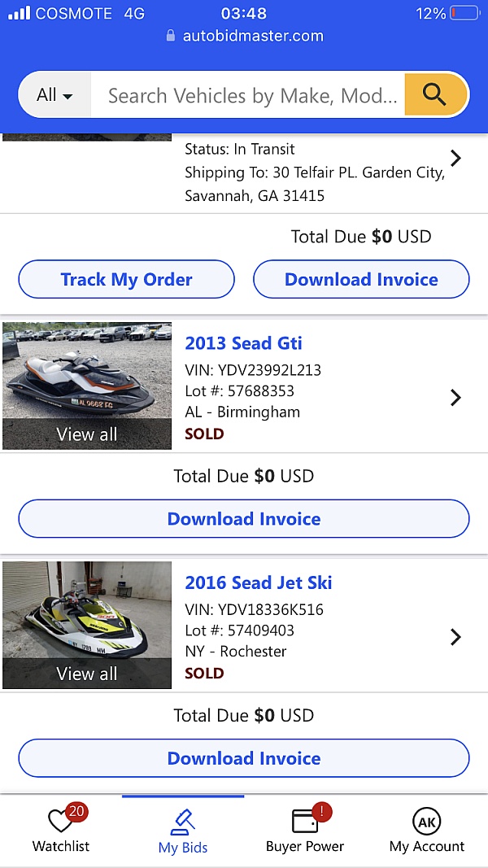Select the My Bids gavel icon
The image size is (488, 868).
pos(183,822)
